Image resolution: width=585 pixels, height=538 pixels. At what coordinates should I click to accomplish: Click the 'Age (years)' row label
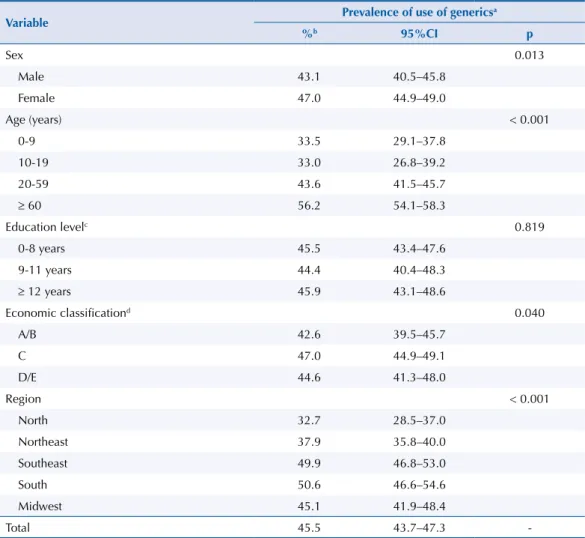coord(34,120)
